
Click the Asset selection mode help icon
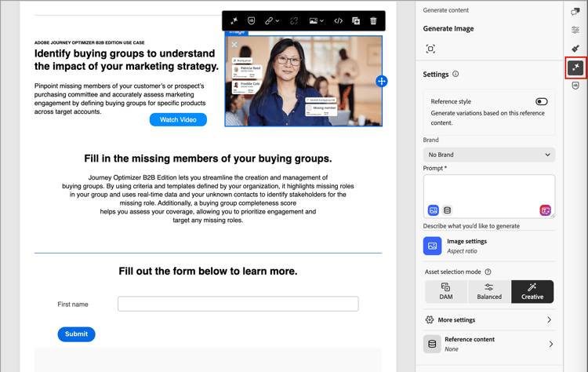488,272
